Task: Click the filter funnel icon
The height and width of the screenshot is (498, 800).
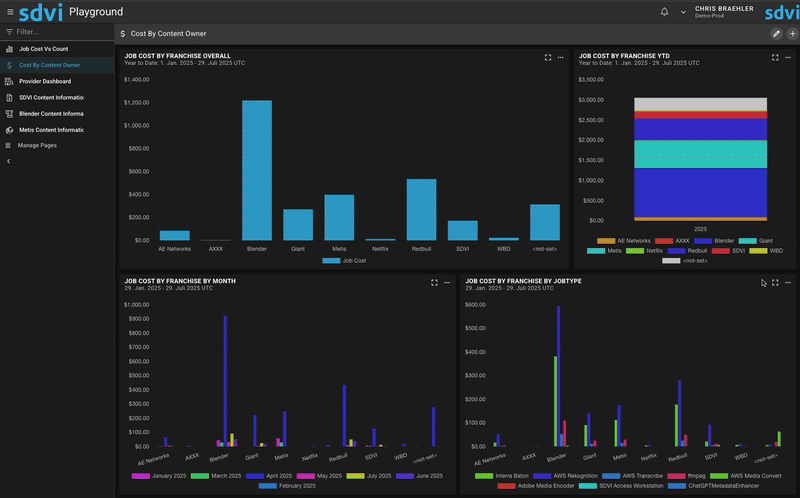Action: (x=9, y=32)
